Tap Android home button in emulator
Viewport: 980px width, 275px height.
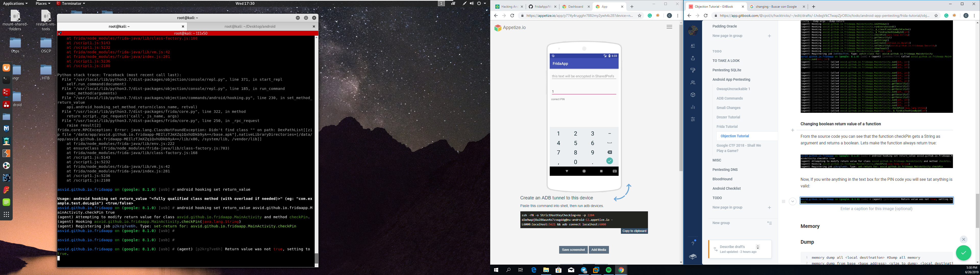(x=584, y=171)
